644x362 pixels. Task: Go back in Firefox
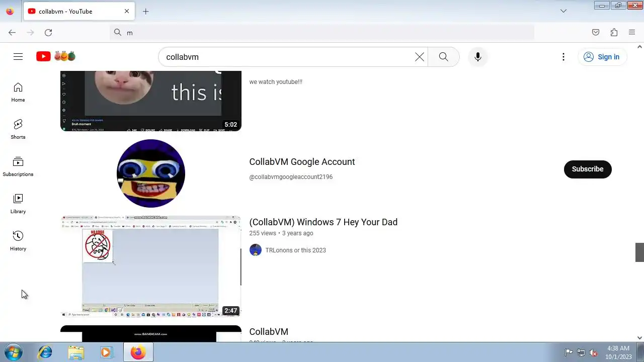pos(12,32)
